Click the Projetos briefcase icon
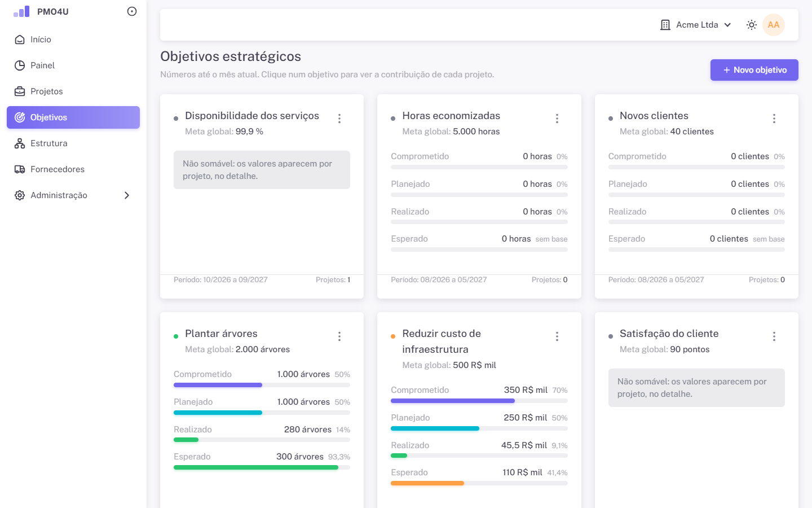The height and width of the screenshot is (508, 812). click(x=20, y=91)
